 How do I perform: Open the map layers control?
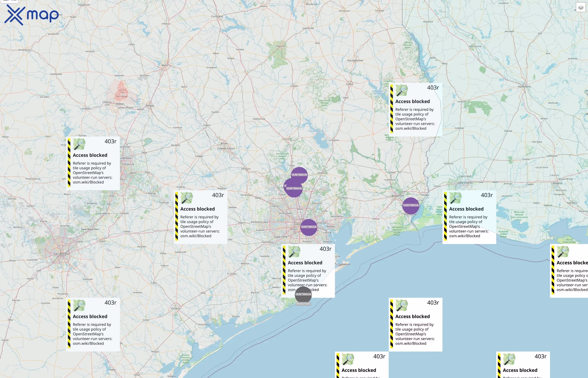click(x=580, y=7)
